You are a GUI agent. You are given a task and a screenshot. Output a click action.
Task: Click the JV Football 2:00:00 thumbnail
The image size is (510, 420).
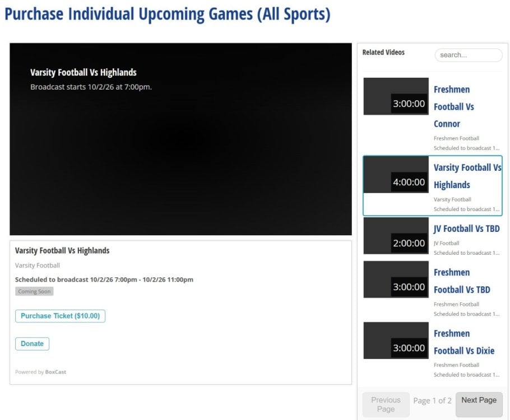[396, 236]
